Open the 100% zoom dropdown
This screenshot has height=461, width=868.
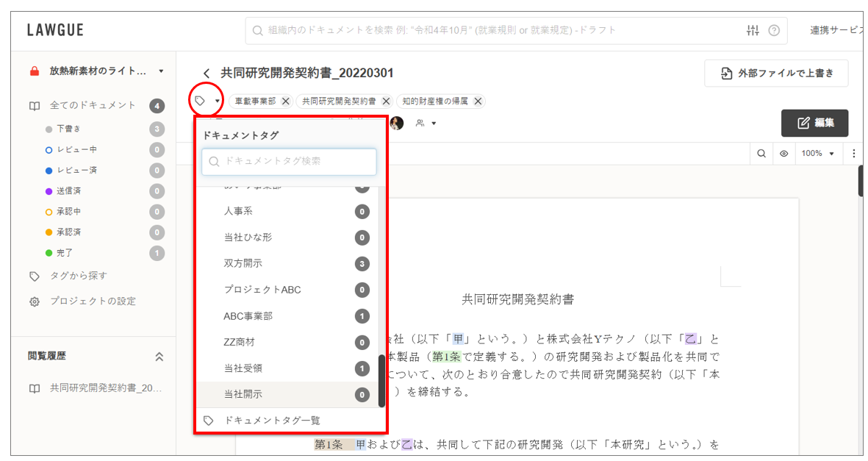pos(818,154)
